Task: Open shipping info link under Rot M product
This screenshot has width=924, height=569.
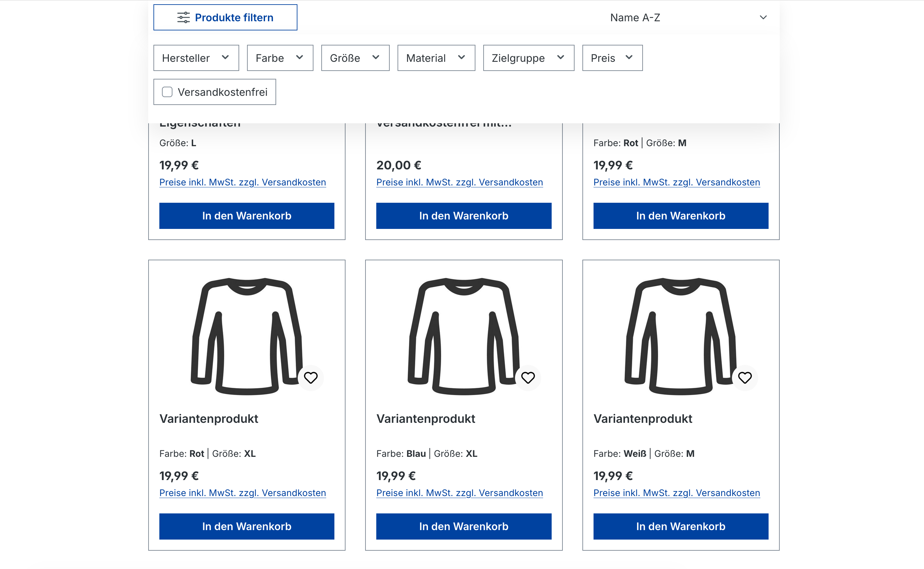Action: click(677, 182)
